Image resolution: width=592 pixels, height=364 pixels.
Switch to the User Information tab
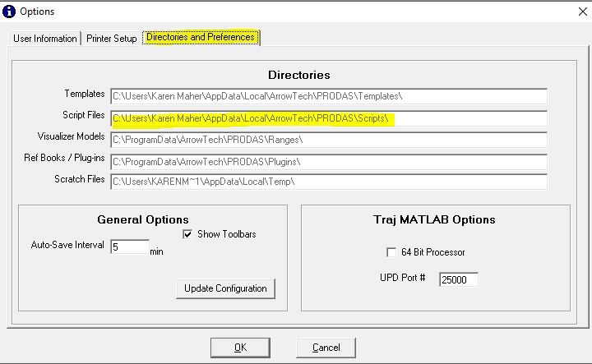coord(45,39)
